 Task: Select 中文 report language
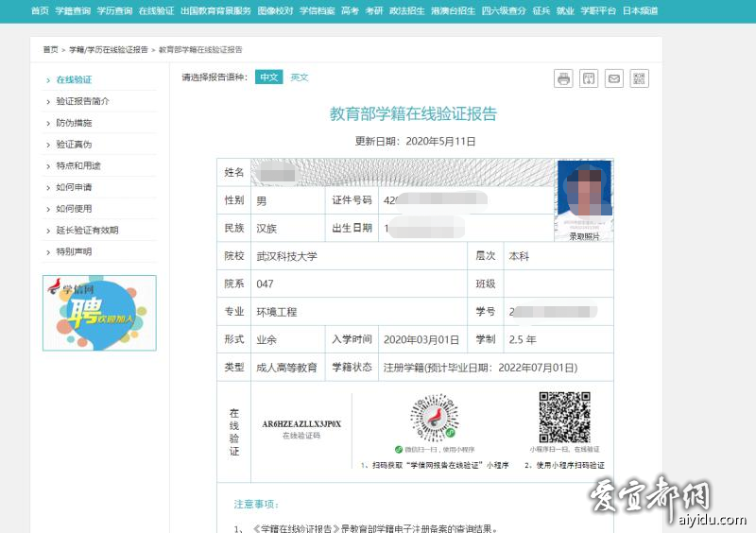[269, 77]
